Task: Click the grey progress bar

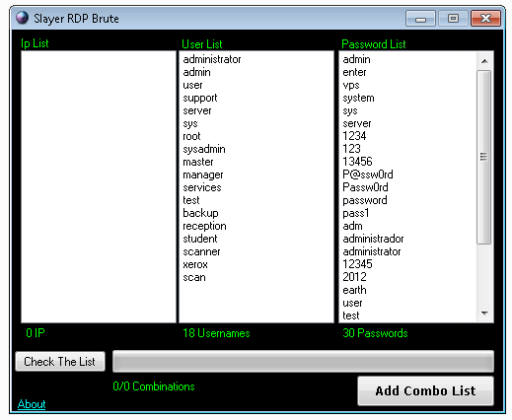Action: point(303,361)
